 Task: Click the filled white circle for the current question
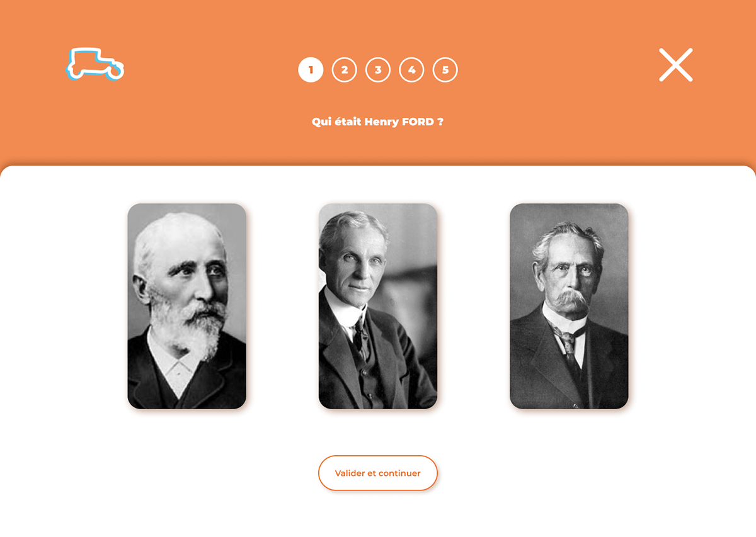point(311,70)
